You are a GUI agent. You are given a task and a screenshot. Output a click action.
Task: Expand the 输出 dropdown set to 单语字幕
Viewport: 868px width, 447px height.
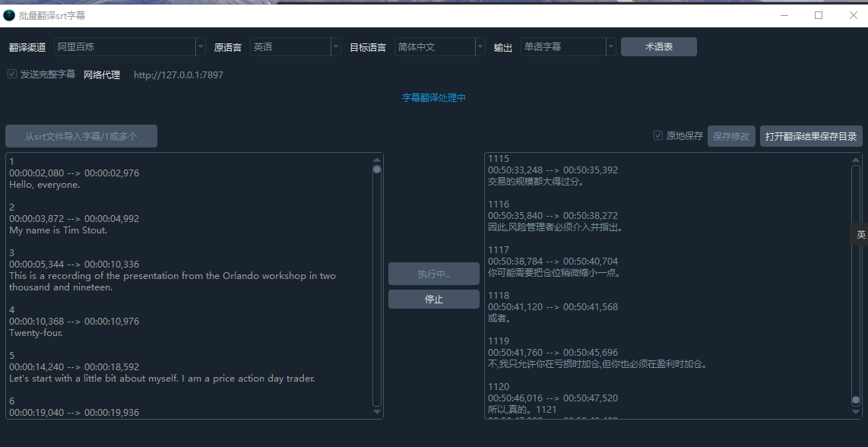(568, 47)
